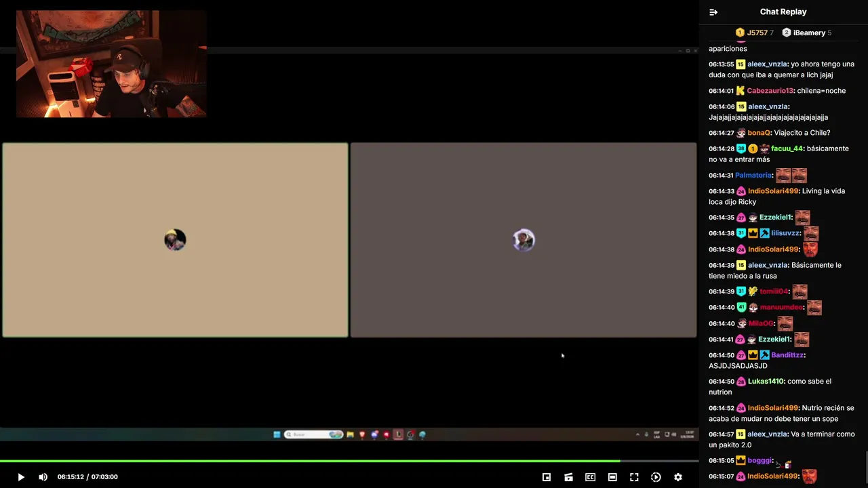Image resolution: width=868 pixels, height=488 pixels.
Task: Toggle theater mode
Action: [612, 477]
